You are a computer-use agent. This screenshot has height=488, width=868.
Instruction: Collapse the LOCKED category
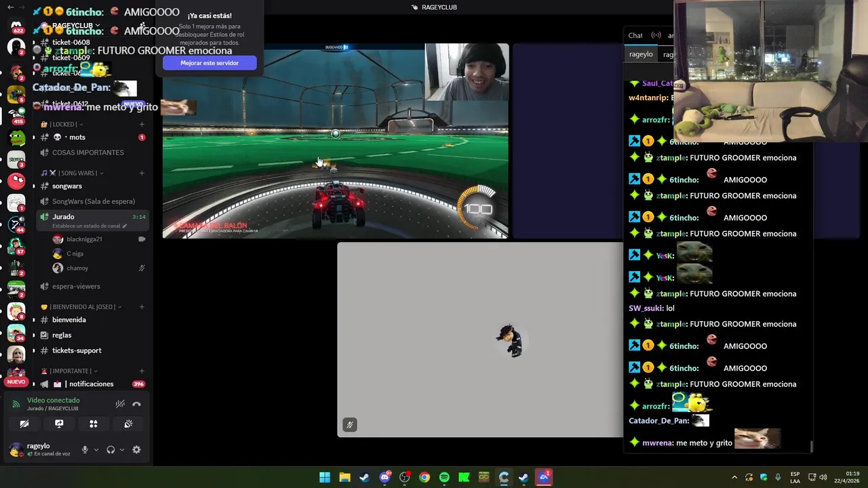click(62, 124)
